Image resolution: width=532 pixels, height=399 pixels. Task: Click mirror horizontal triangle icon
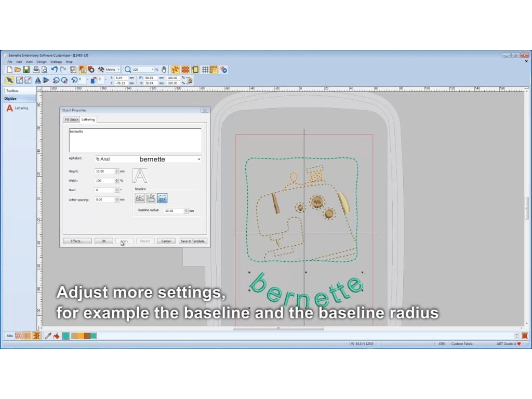(37, 80)
